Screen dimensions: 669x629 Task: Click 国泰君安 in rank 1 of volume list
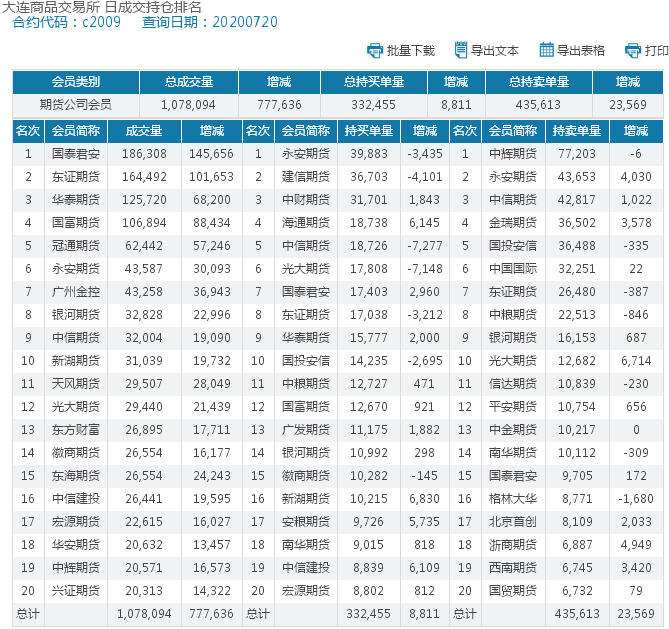tap(75, 154)
